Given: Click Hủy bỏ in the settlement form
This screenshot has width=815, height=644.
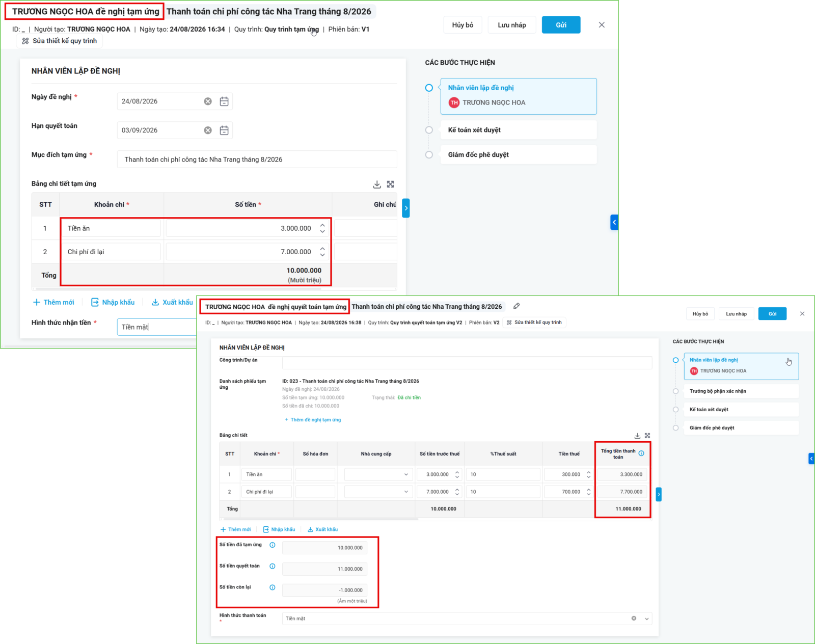Looking at the screenshot, I should 700,314.
